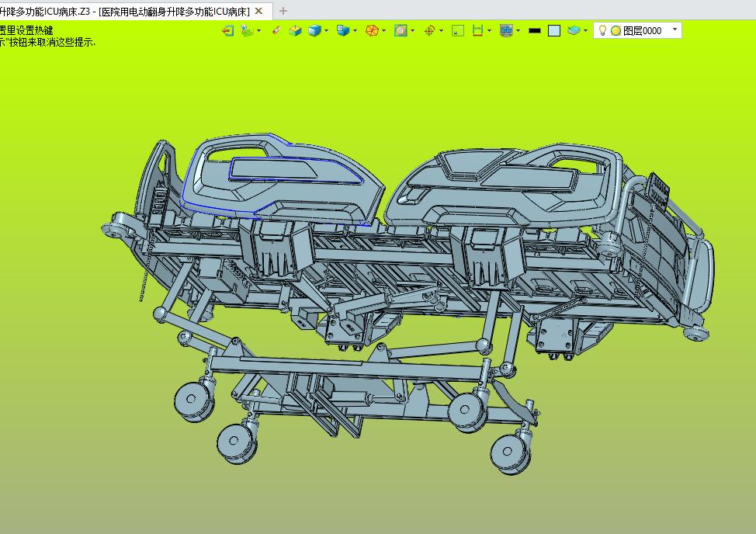Click the light blue face color swatch
This screenshot has height=534, width=756.
coord(554,31)
